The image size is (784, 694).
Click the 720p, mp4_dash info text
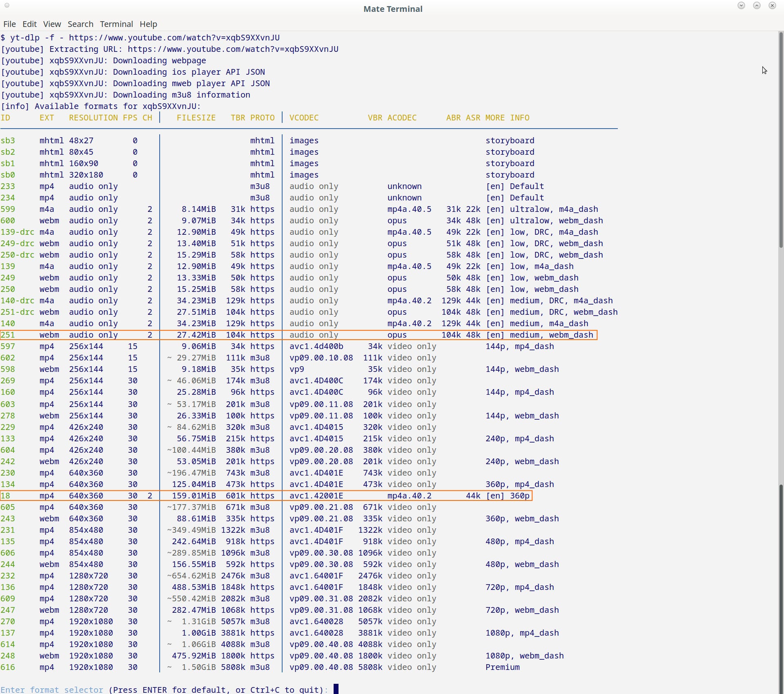(520, 587)
